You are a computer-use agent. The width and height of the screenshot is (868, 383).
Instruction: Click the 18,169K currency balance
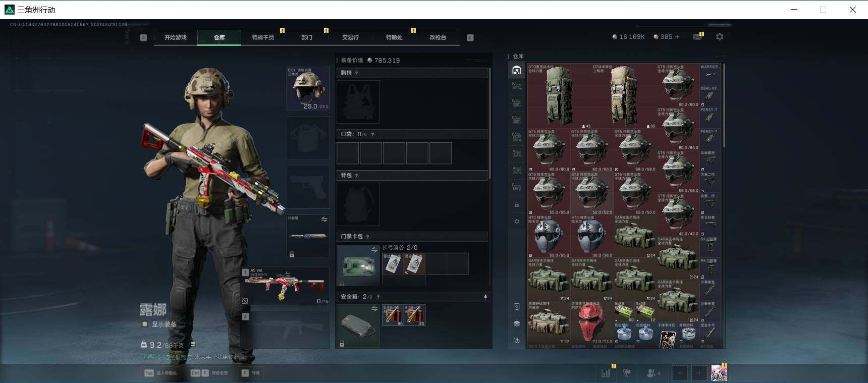click(628, 37)
